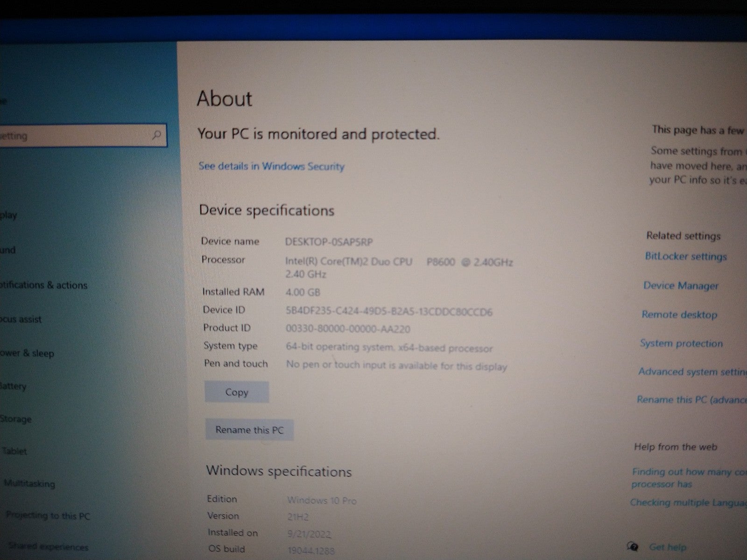Select the Device ID value 5B4DF235

pyautogui.click(x=389, y=311)
